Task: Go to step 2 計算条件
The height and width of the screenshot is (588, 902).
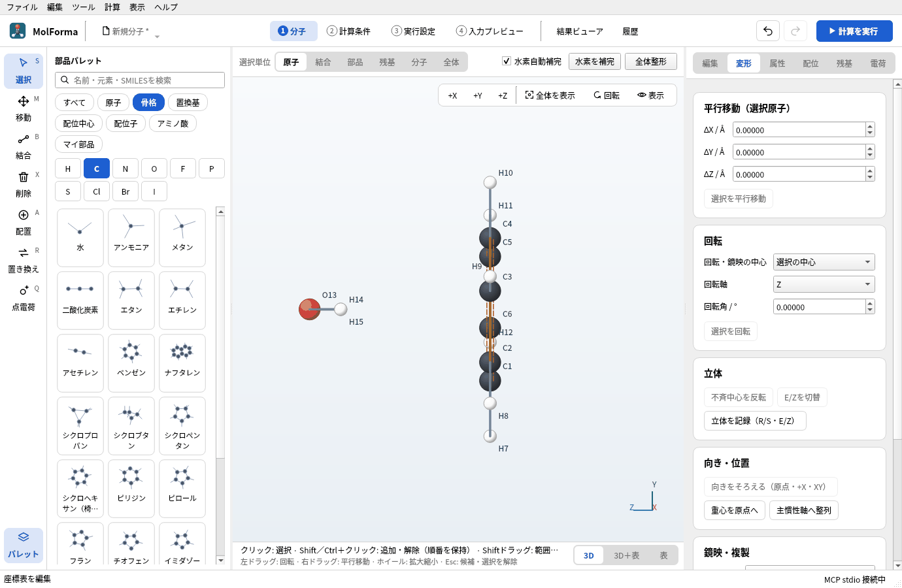Action: 348,31
